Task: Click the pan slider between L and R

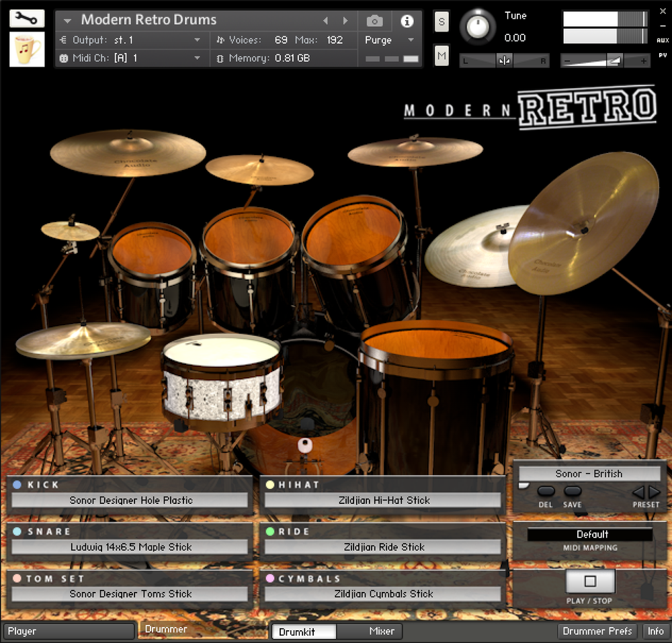Action: coord(504,61)
